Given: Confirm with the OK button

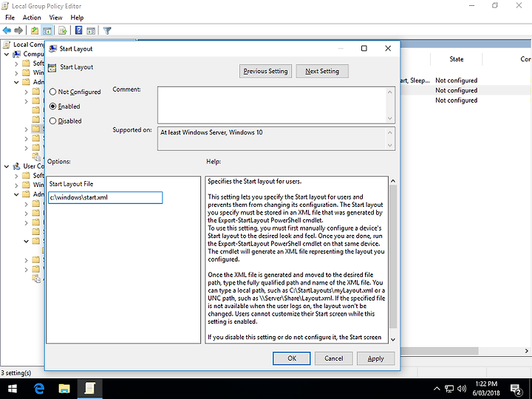Looking at the screenshot, I should (x=292, y=358).
